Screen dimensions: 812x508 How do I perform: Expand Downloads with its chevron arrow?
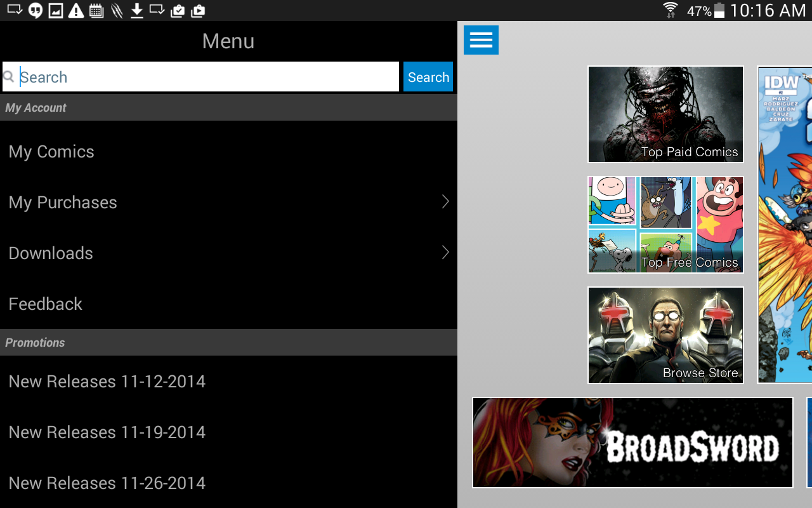coord(445,253)
